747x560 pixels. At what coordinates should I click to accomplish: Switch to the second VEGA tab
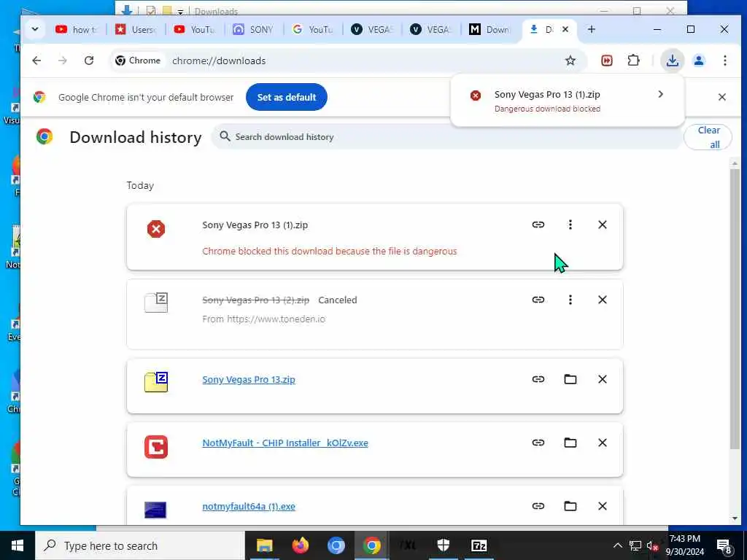coord(431,29)
